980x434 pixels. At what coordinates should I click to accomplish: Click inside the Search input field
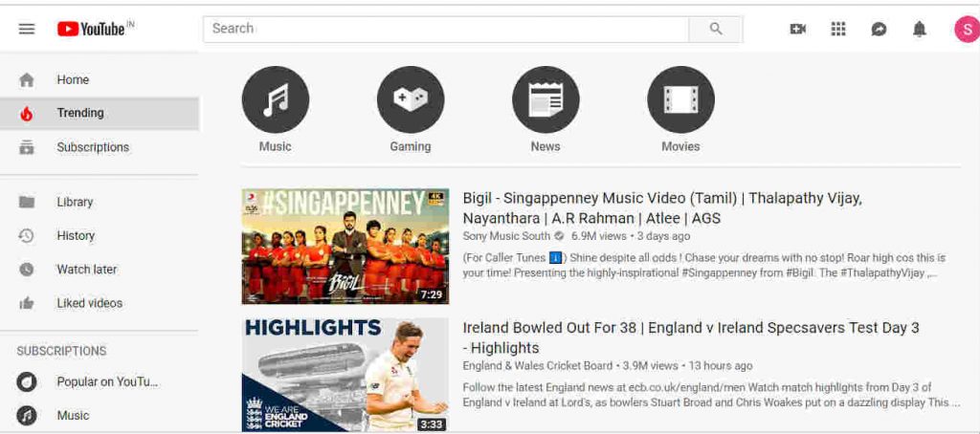pyautogui.click(x=446, y=29)
